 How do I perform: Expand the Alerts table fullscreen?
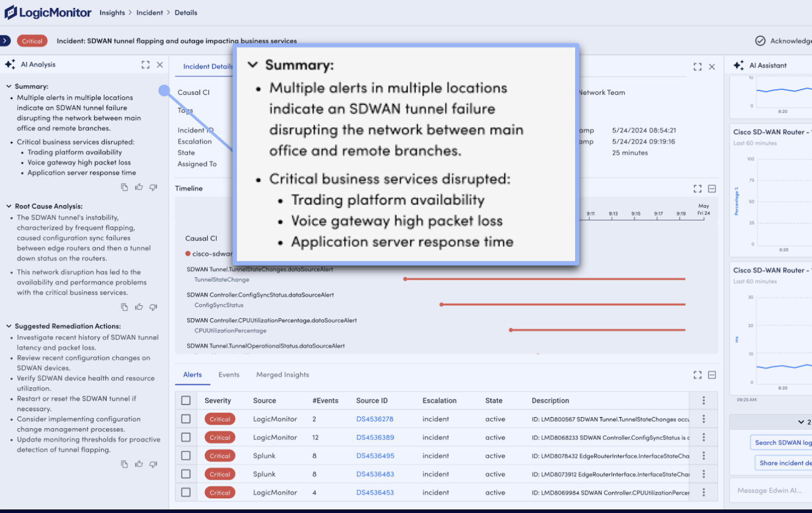click(698, 375)
